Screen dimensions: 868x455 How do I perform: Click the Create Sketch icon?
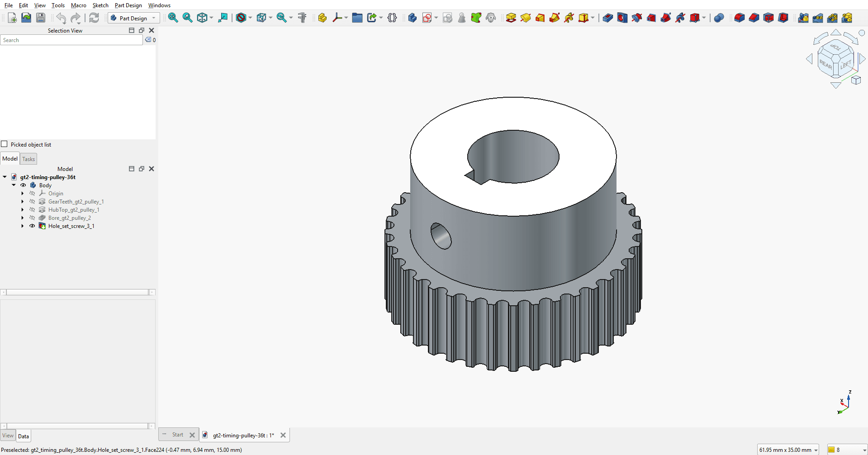click(x=427, y=18)
